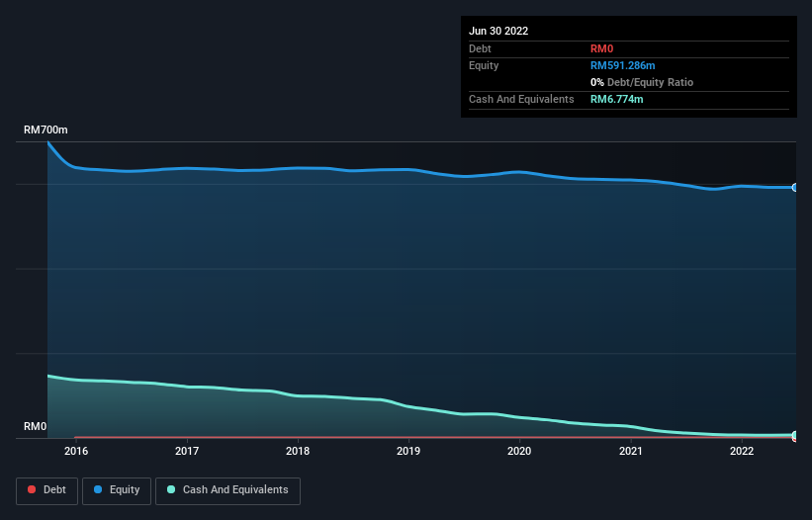812x520 pixels.
Task: Click the 2020 x-axis label
Action: [519, 451]
